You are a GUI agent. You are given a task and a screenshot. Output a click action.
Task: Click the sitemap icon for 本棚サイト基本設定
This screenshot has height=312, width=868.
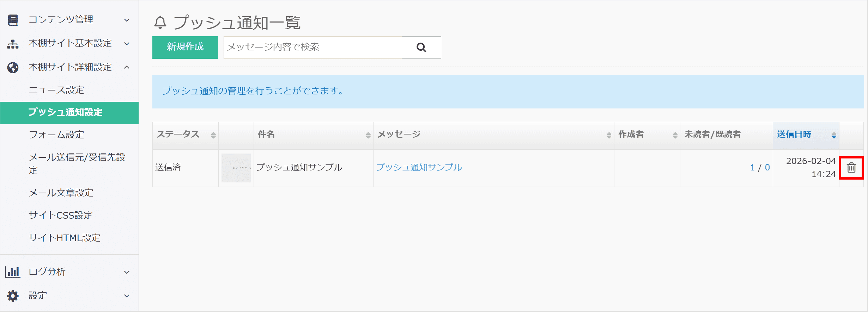click(x=13, y=44)
